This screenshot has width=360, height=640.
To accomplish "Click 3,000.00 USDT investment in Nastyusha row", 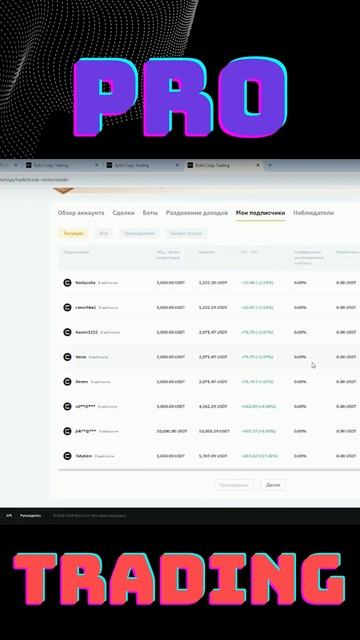I will click(x=171, y=282).
